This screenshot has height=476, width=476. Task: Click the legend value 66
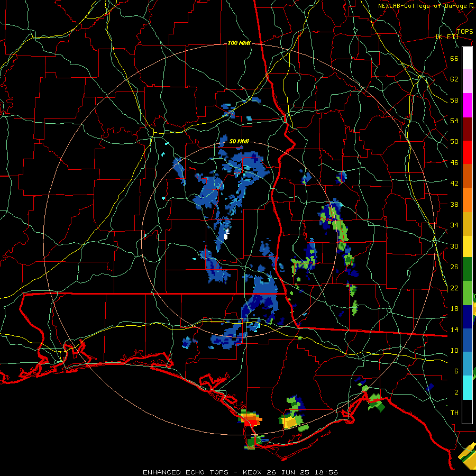454,58
